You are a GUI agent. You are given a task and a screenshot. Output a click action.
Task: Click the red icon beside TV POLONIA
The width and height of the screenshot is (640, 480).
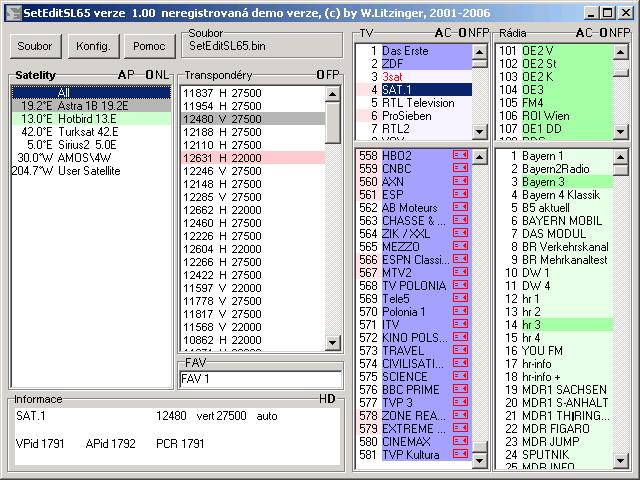(460, 285)
